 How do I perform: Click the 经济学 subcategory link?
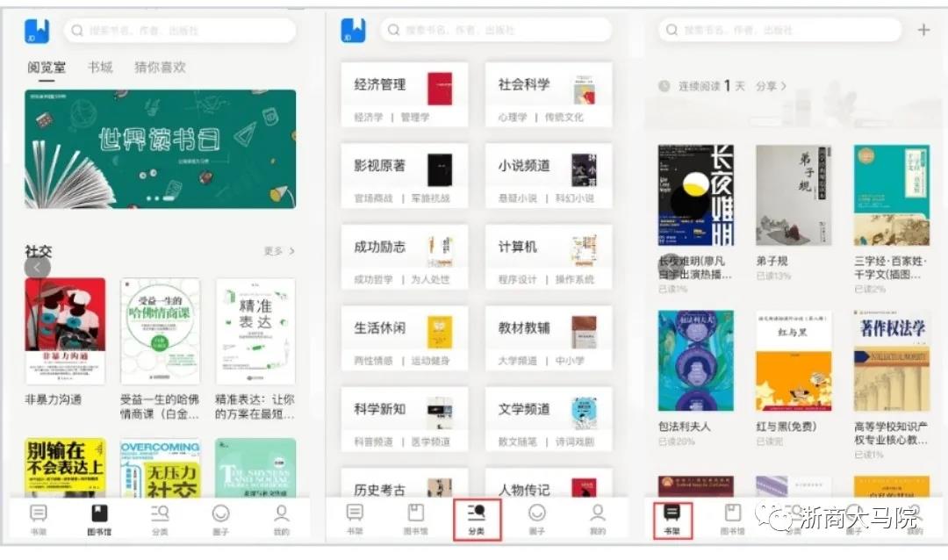coord(369,117)
